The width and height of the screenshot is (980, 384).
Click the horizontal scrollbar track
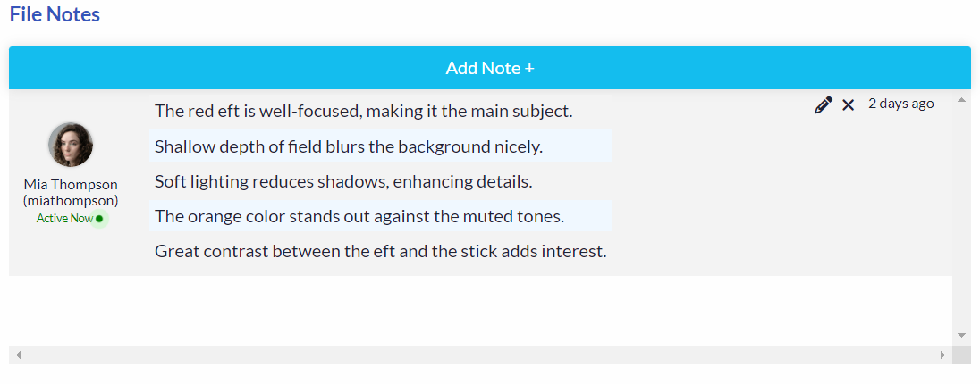point(480,355)
